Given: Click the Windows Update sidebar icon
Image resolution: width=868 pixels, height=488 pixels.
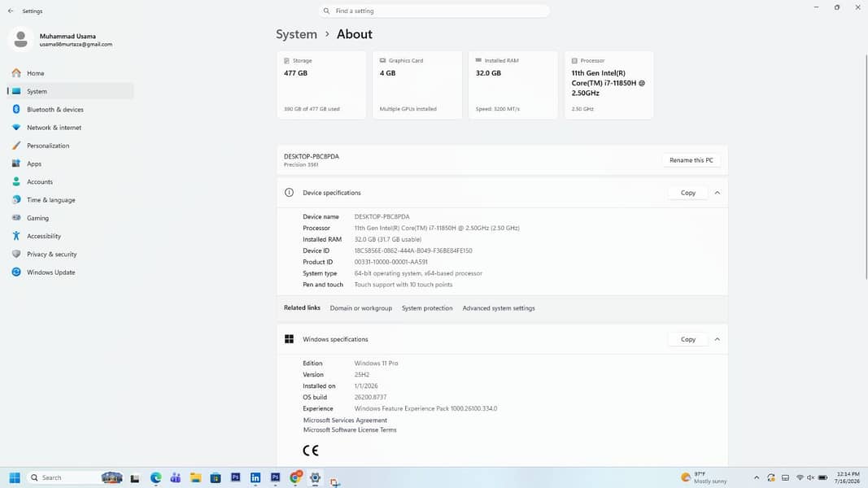Looking at the screenshot, I should point(16,272).
